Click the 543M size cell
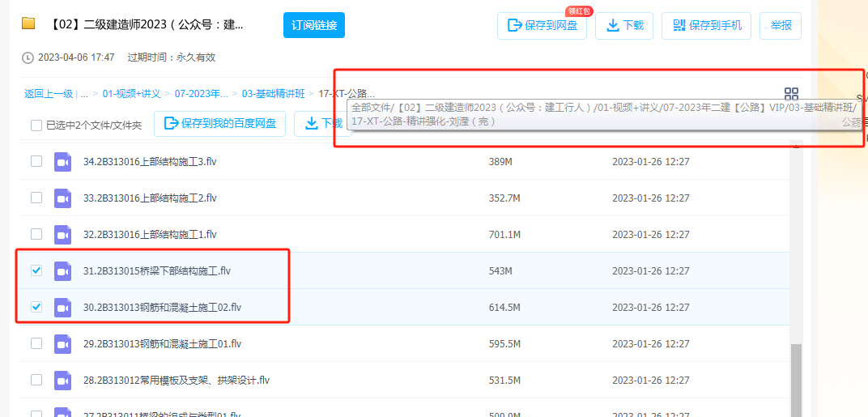 (x=500, y=270)
